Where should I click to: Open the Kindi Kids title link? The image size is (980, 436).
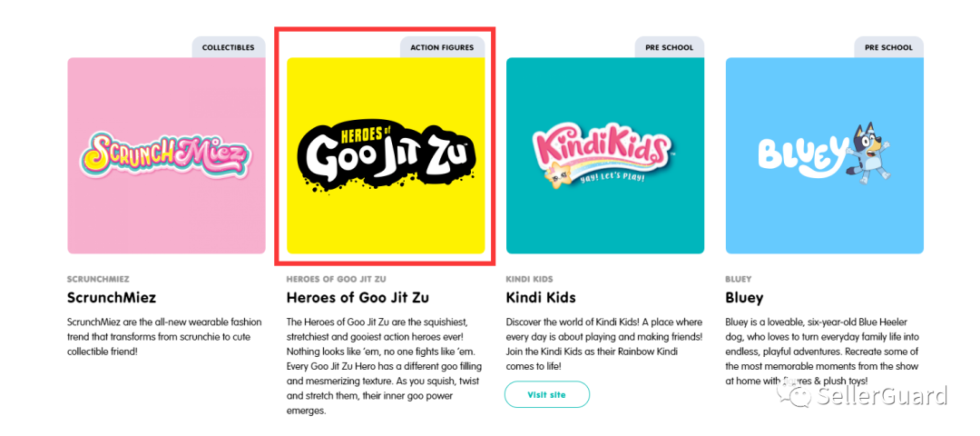541,298
